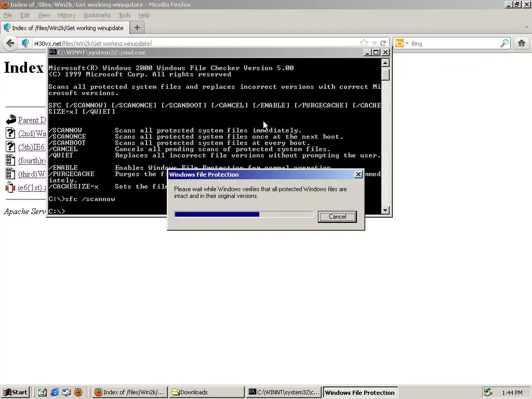Go back with Firefox back arrow
532x399 pixels.
click(10, 44)
